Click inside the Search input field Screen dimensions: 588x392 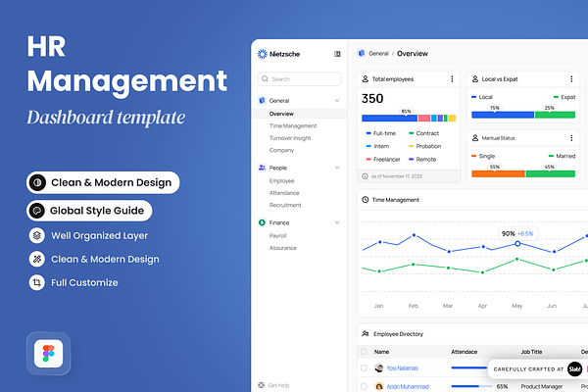point(299,78)
